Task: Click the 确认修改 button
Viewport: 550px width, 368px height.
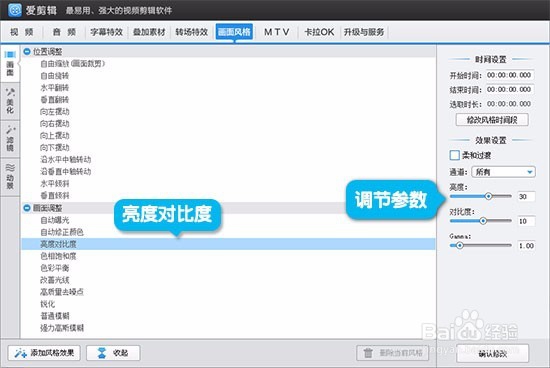Action: 492,354
